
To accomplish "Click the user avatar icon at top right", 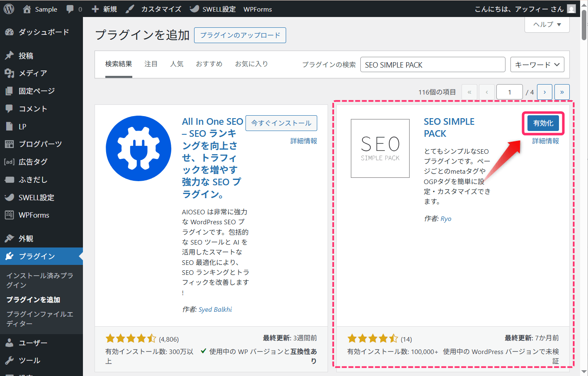I will 571,9.
